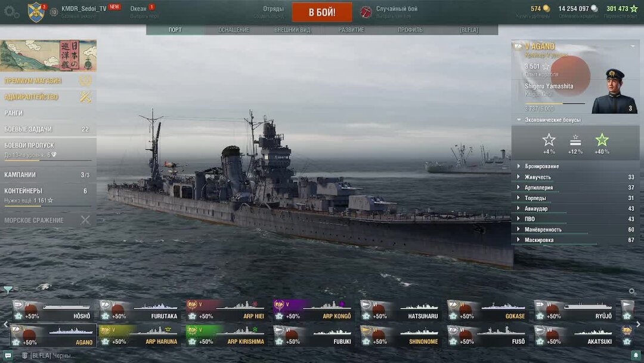644x363 pixels.
Task: Click the free XP green star icon
Action: [634, 8]
